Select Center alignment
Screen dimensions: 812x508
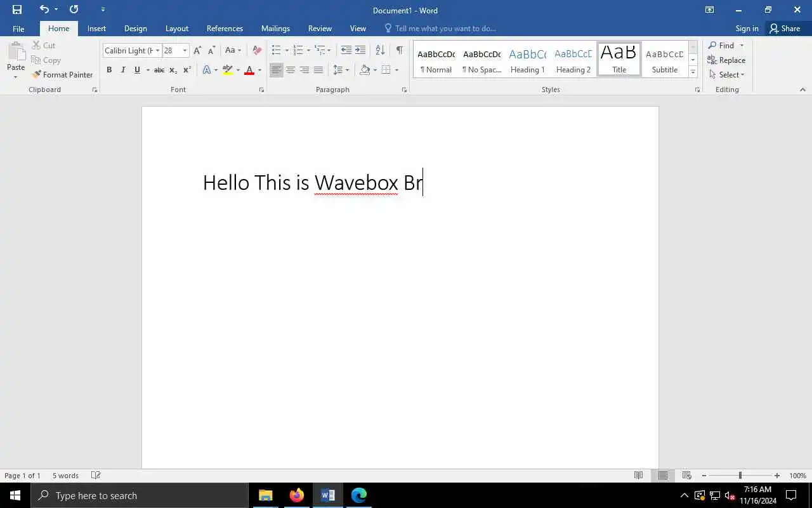(x=291, y=70)
